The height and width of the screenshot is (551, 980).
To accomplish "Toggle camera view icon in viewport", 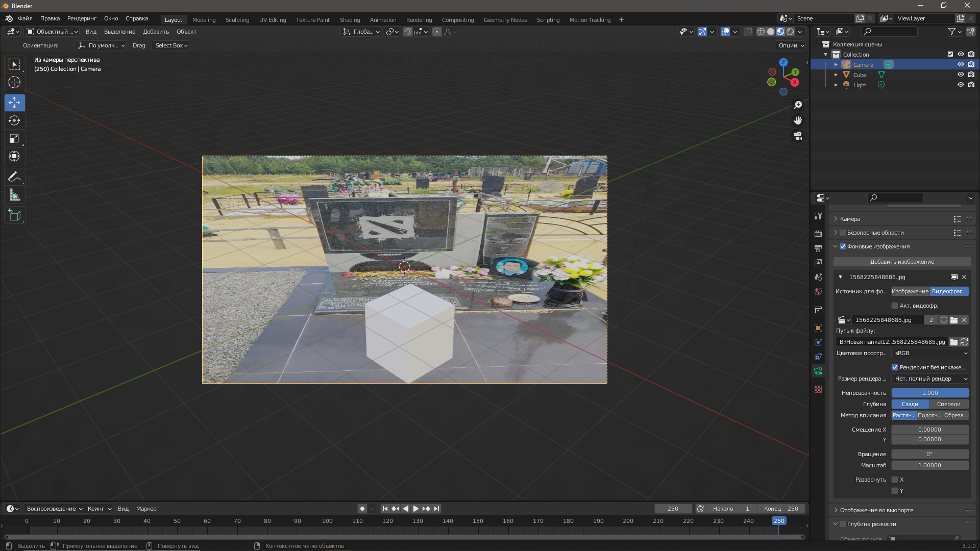I will click(798, 136).
